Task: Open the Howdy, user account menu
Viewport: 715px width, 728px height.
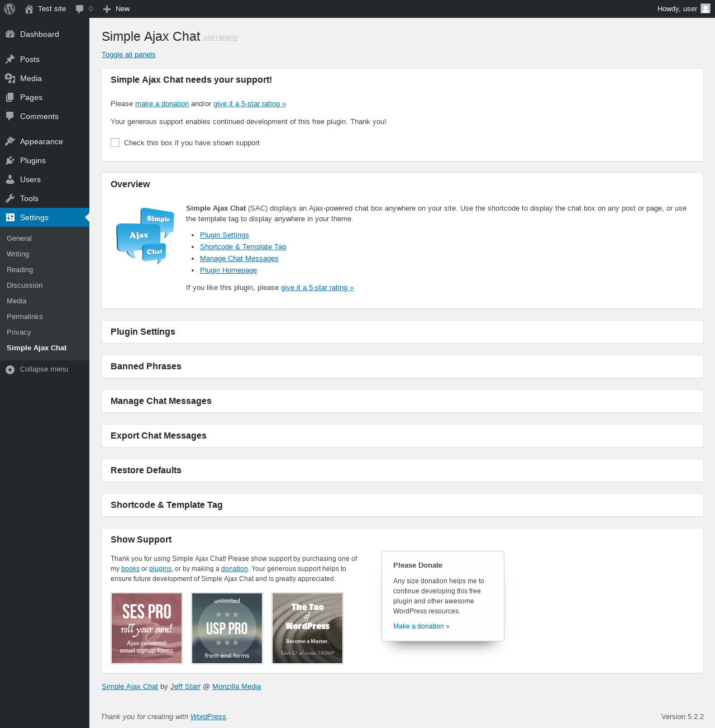Action: (x=684, y=9)
